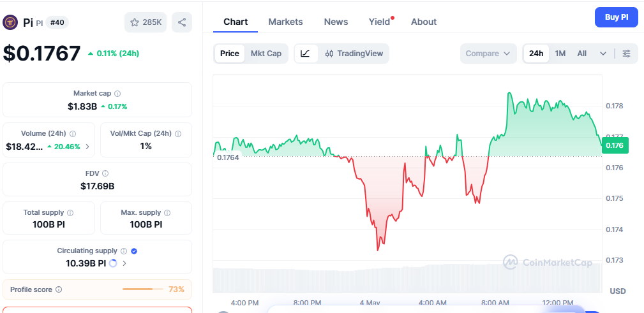This screenshot has width=644, height=313.
Task: Click the 0.173 price axis label
Action: (615, 260)
